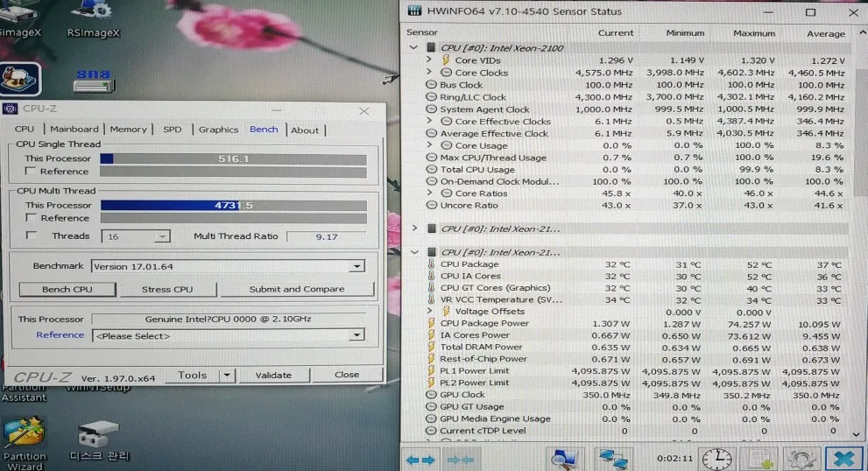Click Bench CPU button
The height and width of the screenshot is (471, 868).
point(67,289)
